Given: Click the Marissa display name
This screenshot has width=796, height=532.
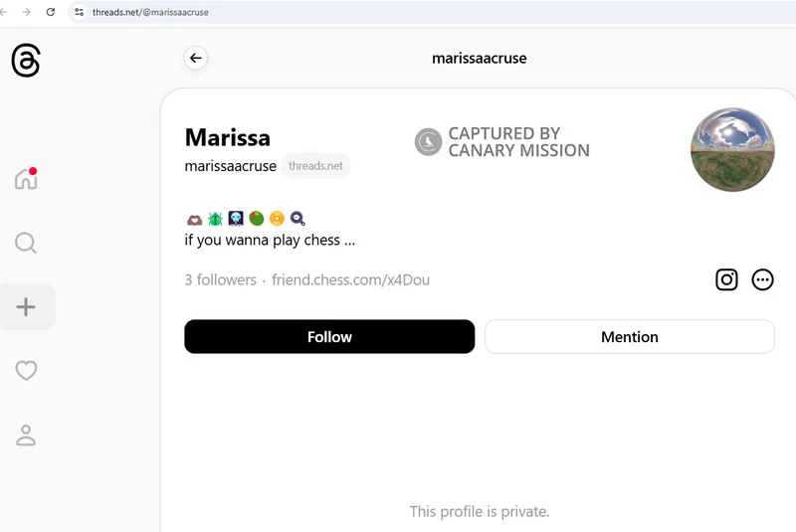Looking at the screenshot, I should [x=228, y=137].
